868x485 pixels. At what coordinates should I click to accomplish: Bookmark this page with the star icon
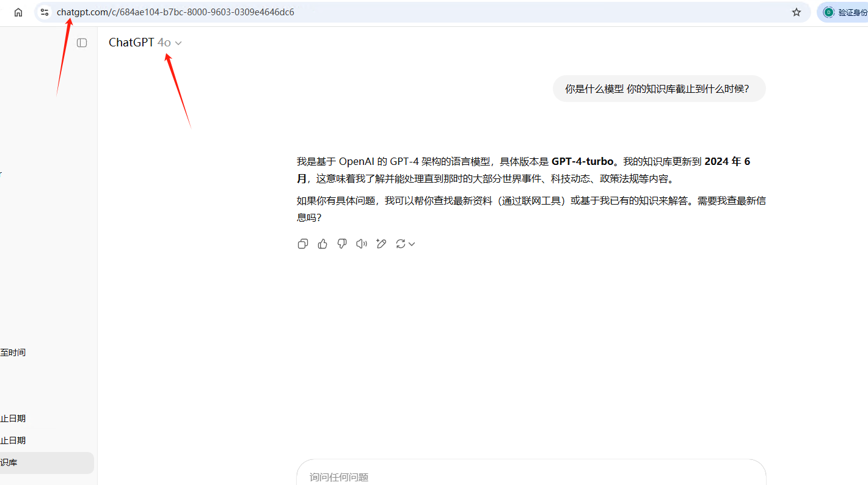tap(797, 12)
